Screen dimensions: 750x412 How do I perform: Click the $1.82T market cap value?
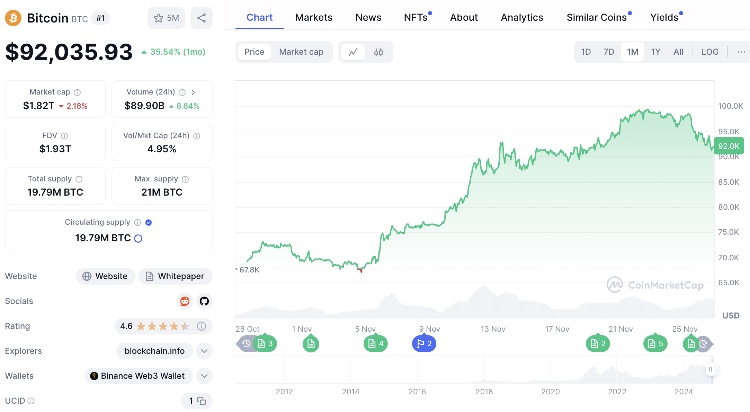coord(38,106)
